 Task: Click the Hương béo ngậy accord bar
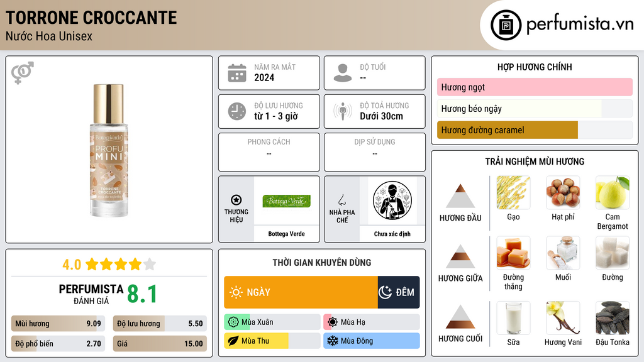click(535, 109)
